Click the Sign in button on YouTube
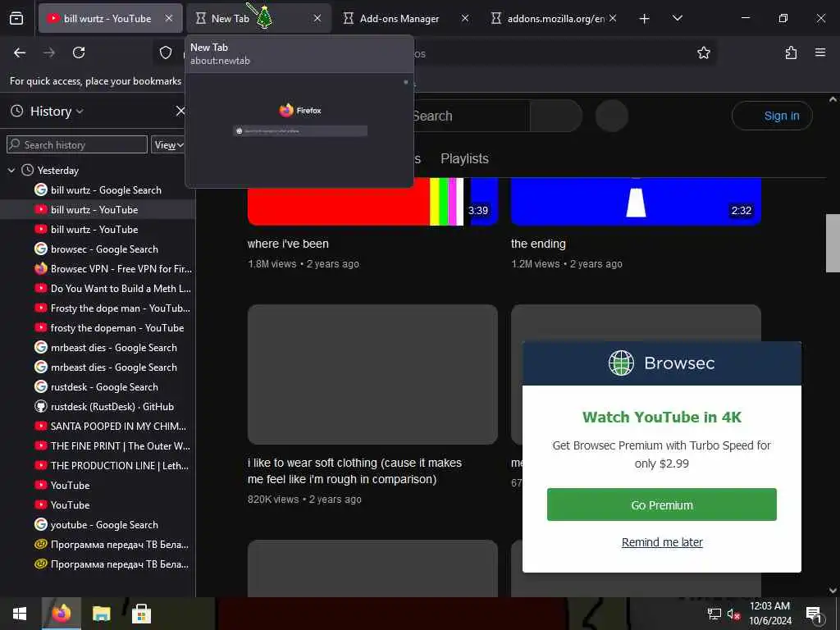This screenshot has height=630, width=840. click(772, 116)
